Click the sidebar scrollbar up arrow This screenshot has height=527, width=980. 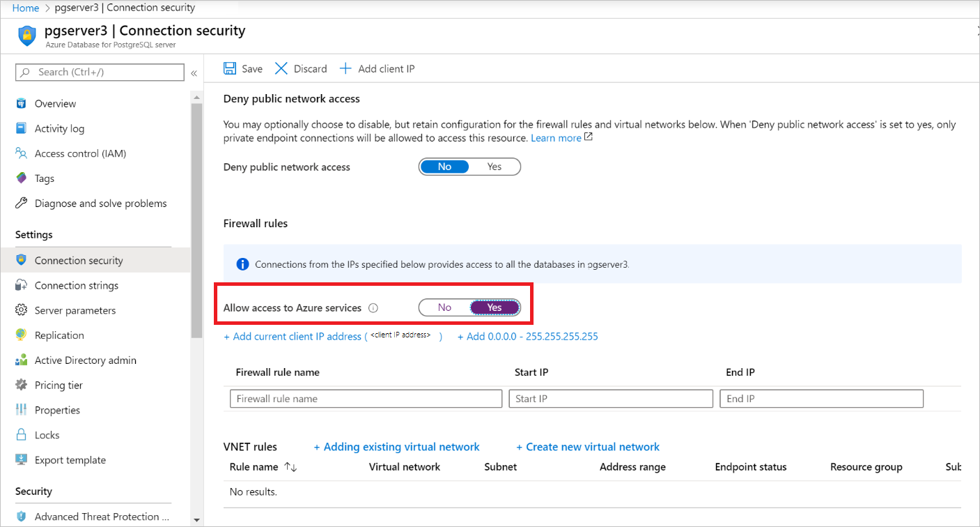[196, 97]
